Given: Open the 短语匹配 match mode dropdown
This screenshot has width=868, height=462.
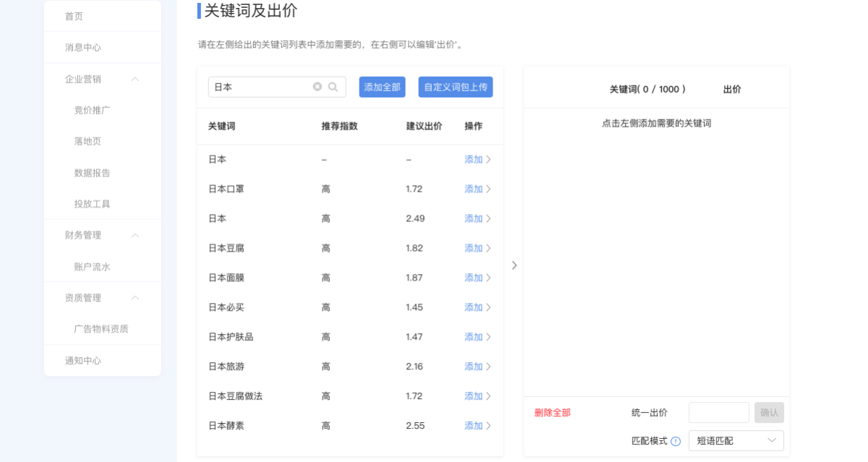Looking at the screenshot, I should pyautogui.click(x=736, y=441).
